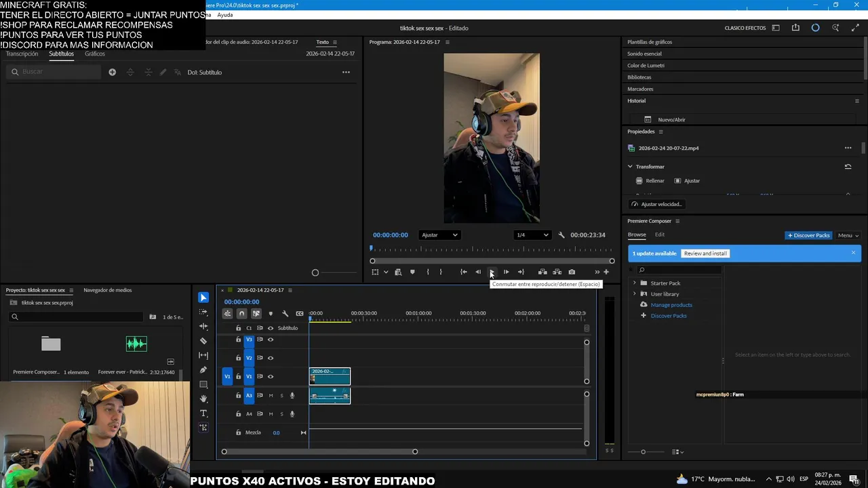This screenshot has height=488, width=868.
Task: Select the Ripple Edit tool
Action: click(x=203, y=327)
